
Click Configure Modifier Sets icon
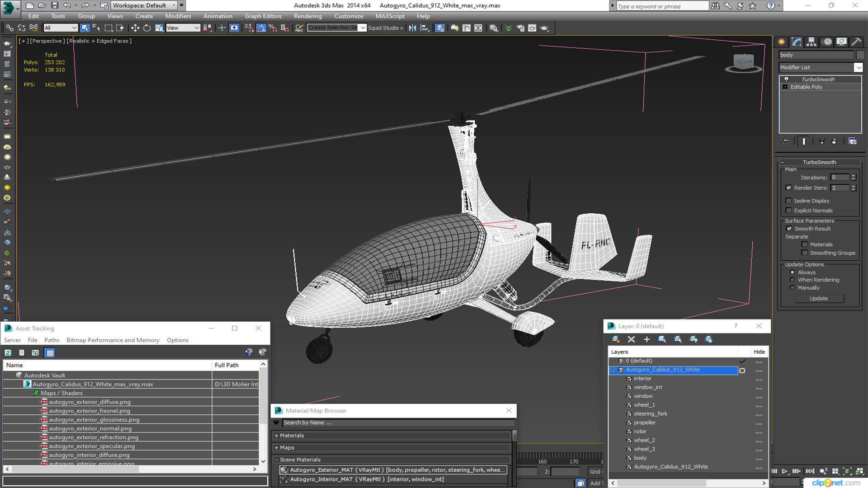[x=853, y=141]
